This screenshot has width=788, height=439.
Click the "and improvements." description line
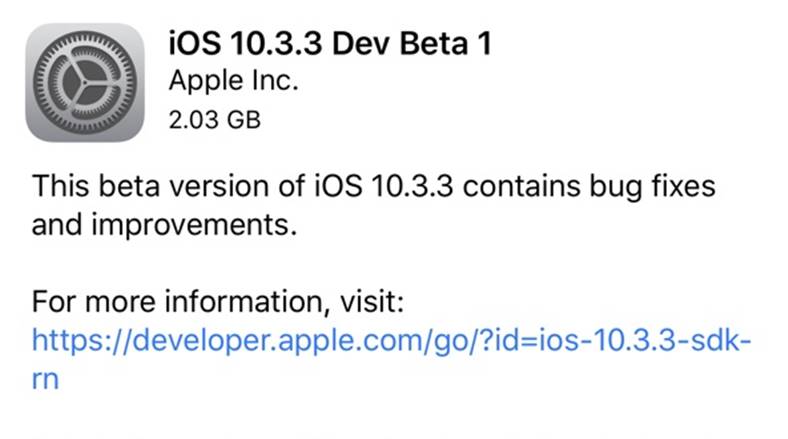coord(165,226)
